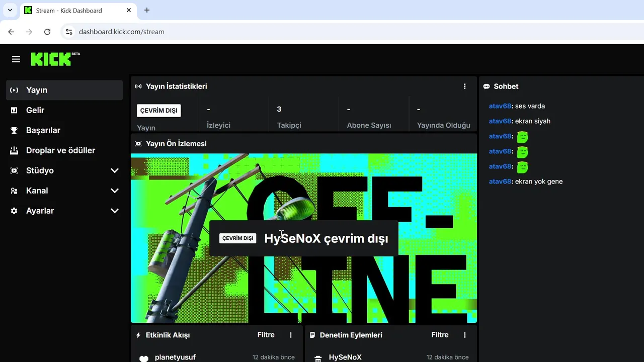644x362 pixels.
Task: Click the ÇEVRİM DIŞI status badge in stats
Action: pyautogui.click(x=158, y=111)
